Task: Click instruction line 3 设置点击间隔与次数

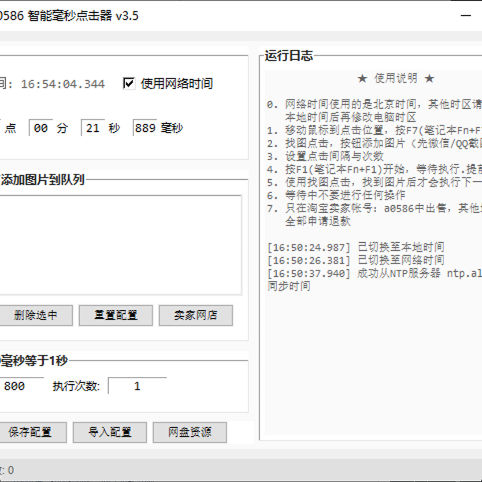Action: pos(325,156)
